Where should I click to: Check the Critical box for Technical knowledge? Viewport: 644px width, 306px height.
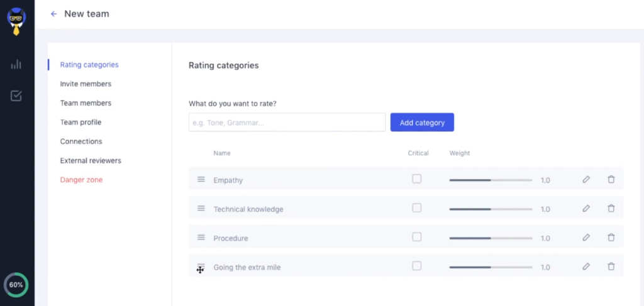click(416, 208)
